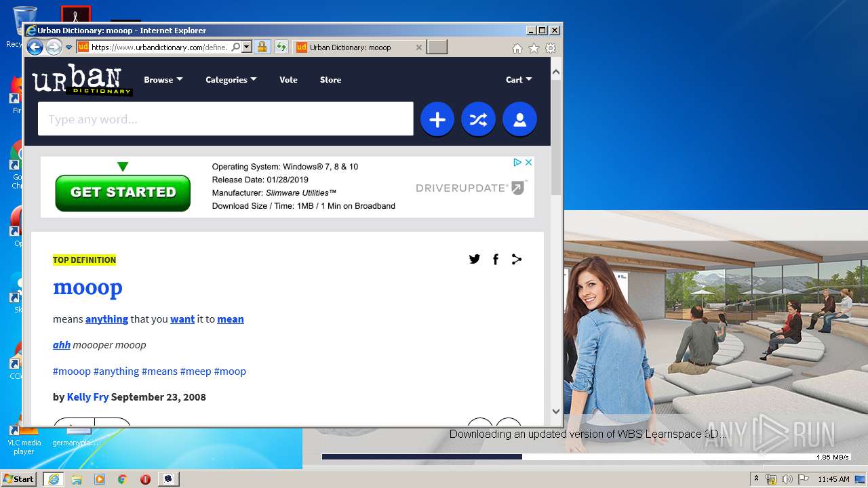Share definition on Twitter
The image size is (868, 488).
[x=475, y=259]
